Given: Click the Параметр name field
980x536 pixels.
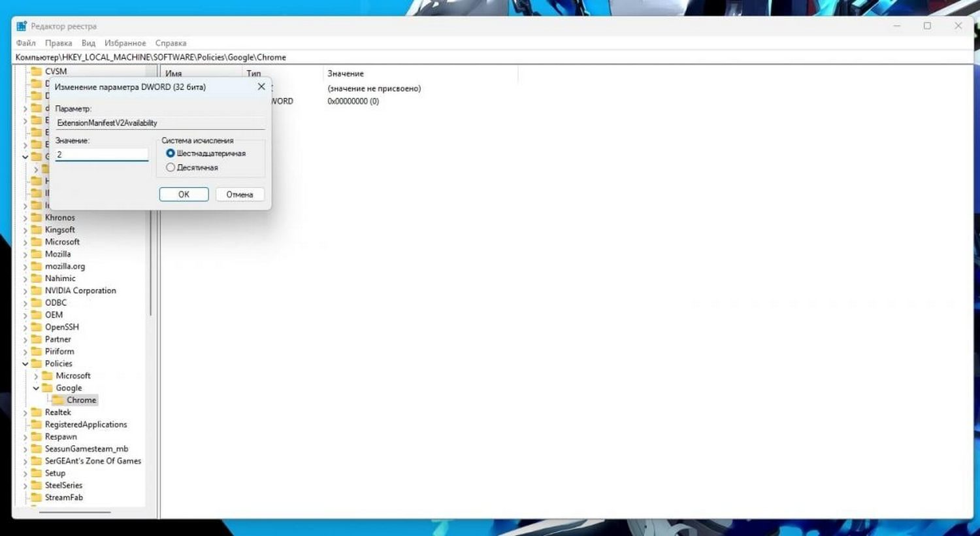Looking at the screenshot, I should point(160,122).
